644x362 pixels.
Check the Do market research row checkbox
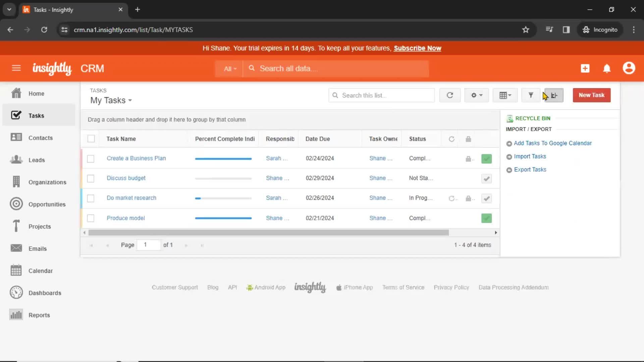[91, 198]
